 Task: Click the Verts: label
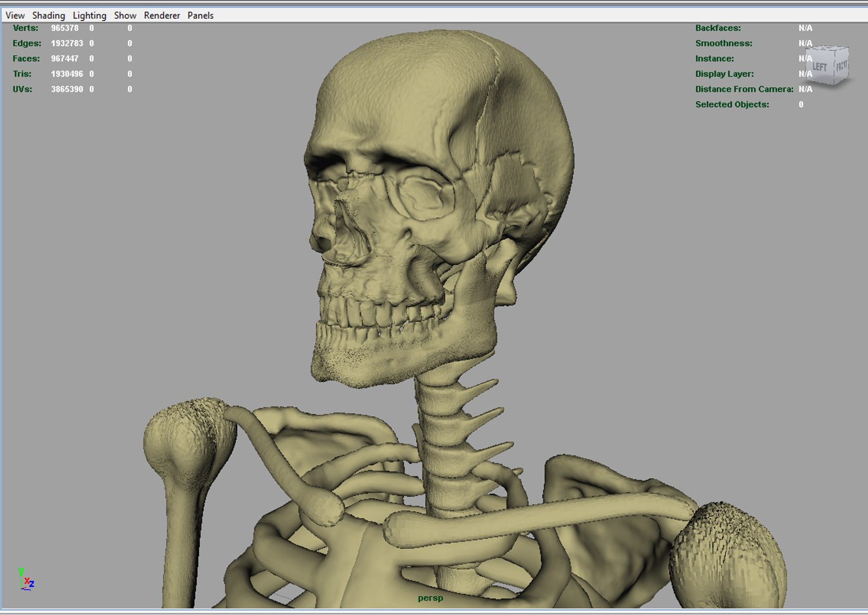26,28
